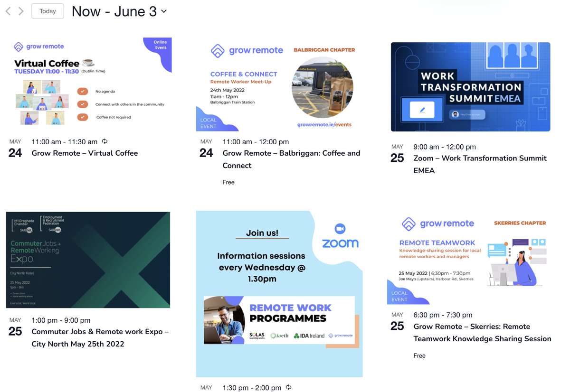
Task: Select the 1:00 pm - 9:00 pm time text
Action: (61, 320)
